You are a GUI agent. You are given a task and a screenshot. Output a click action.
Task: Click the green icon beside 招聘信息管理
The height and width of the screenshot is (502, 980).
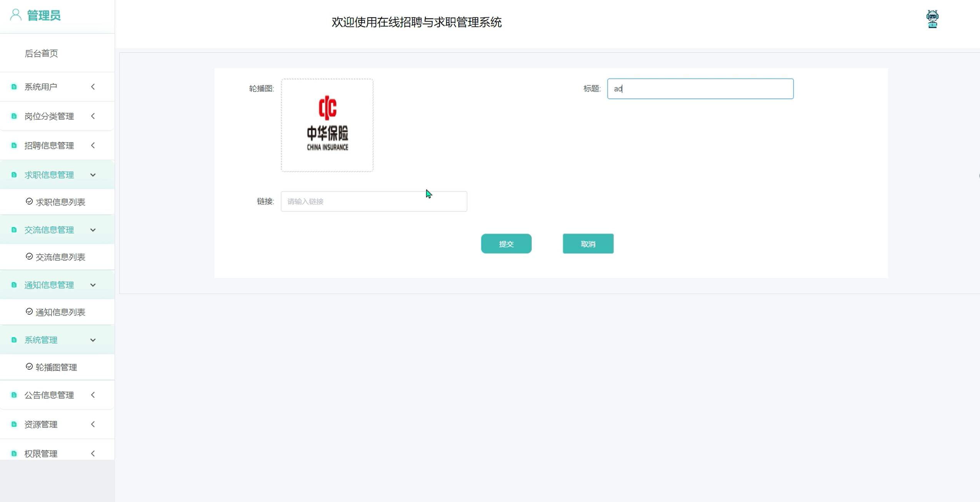click(x=14, y=145)
